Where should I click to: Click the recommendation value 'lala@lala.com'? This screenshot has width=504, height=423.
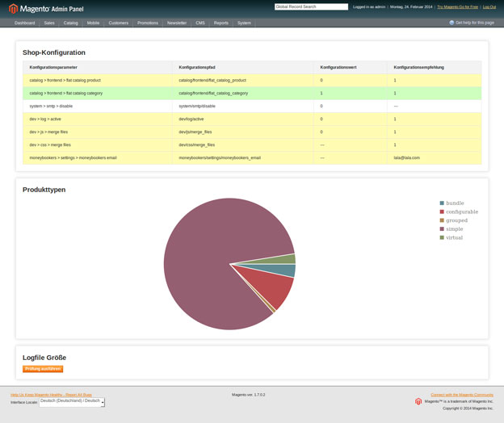click(406, 157)
